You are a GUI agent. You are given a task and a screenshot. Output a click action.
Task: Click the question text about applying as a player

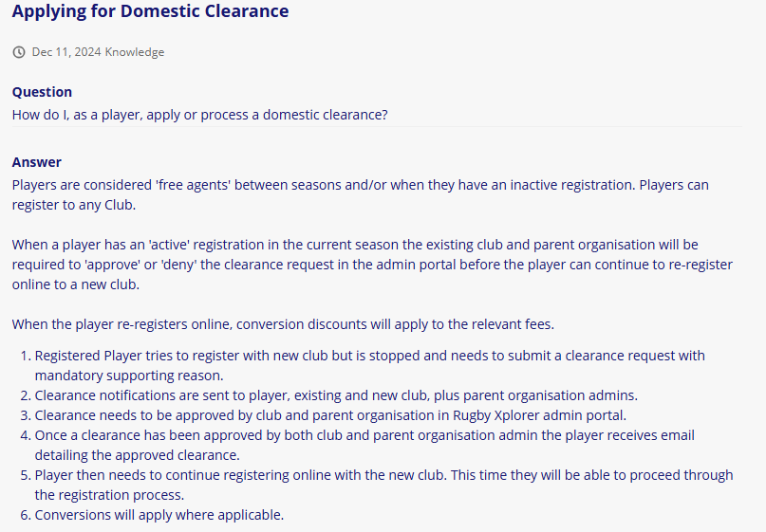tap(199, 115)
